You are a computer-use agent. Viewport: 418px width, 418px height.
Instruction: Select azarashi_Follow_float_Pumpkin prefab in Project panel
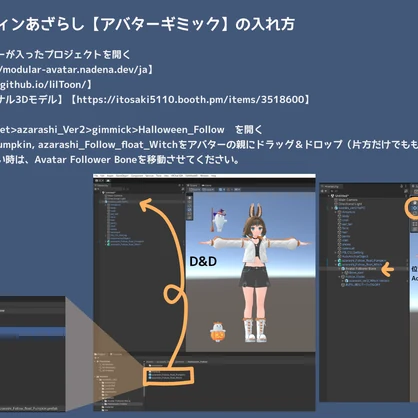[x=167, y=375]
